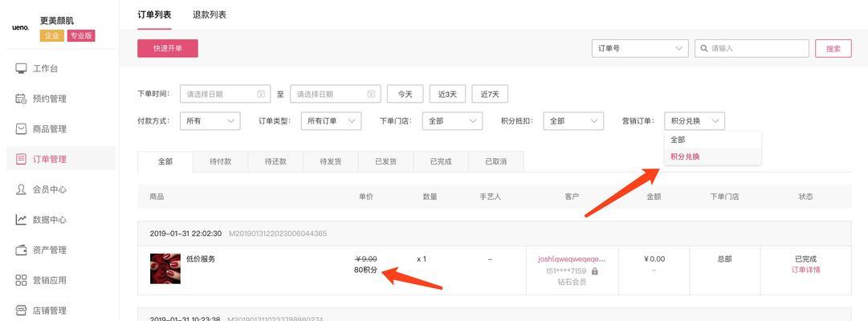Open 会员中心 menu item

[61, 189]
